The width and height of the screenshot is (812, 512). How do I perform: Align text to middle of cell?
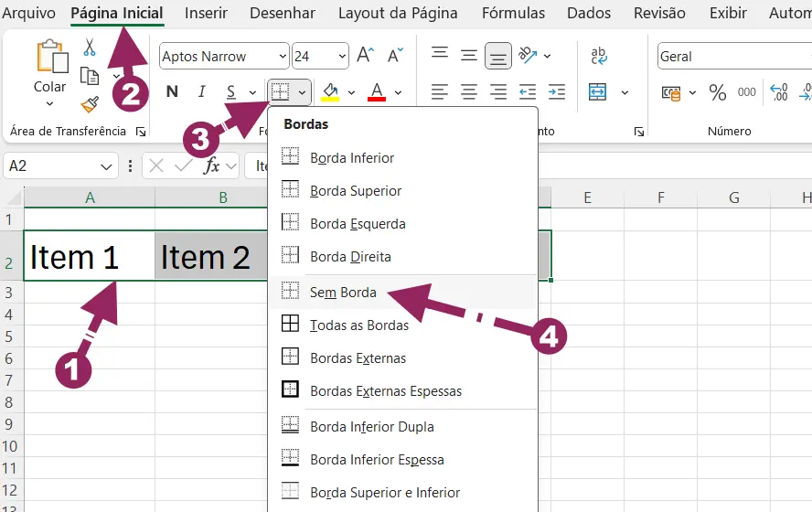469,56
